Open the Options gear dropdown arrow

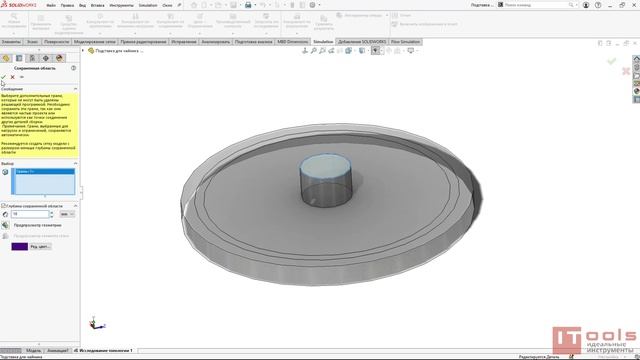(x=319, y=5)
